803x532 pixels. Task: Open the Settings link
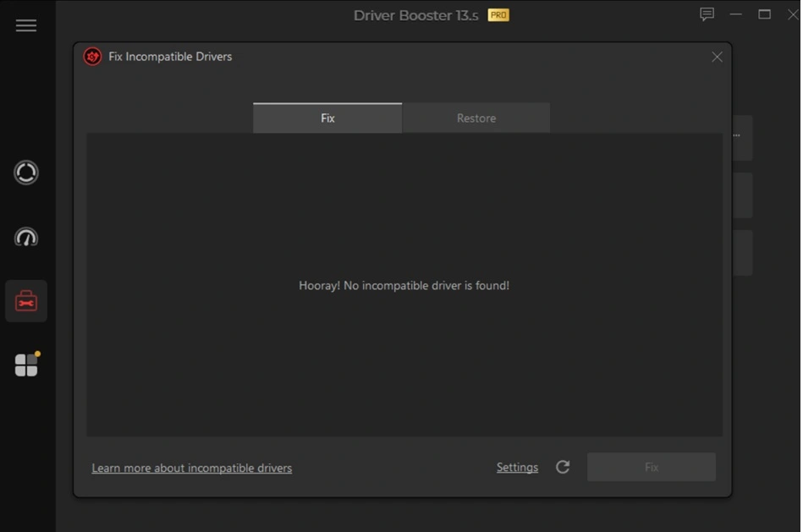click(517, 468)
